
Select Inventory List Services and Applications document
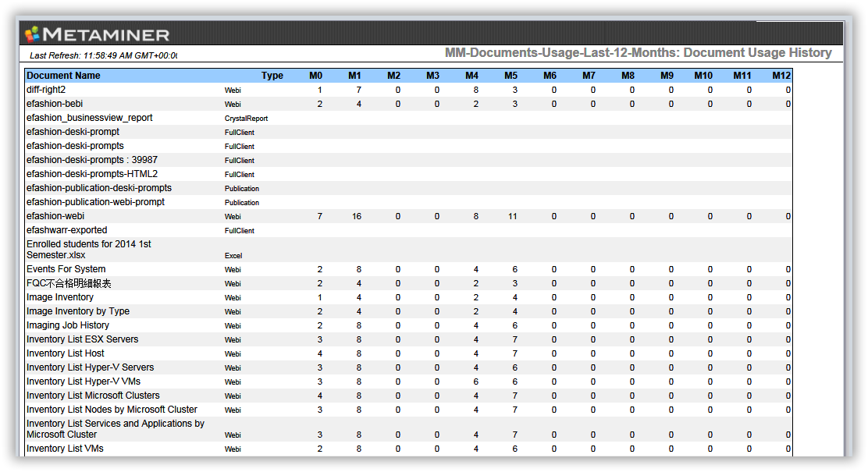tap(116, 429)
